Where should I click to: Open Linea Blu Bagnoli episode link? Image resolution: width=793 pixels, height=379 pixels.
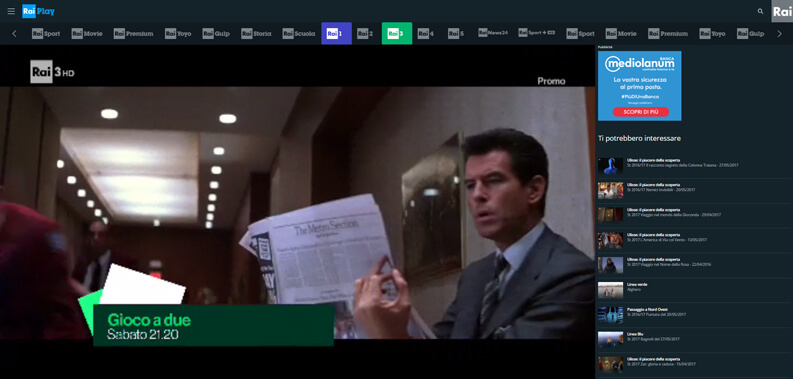tap(694, 340)
